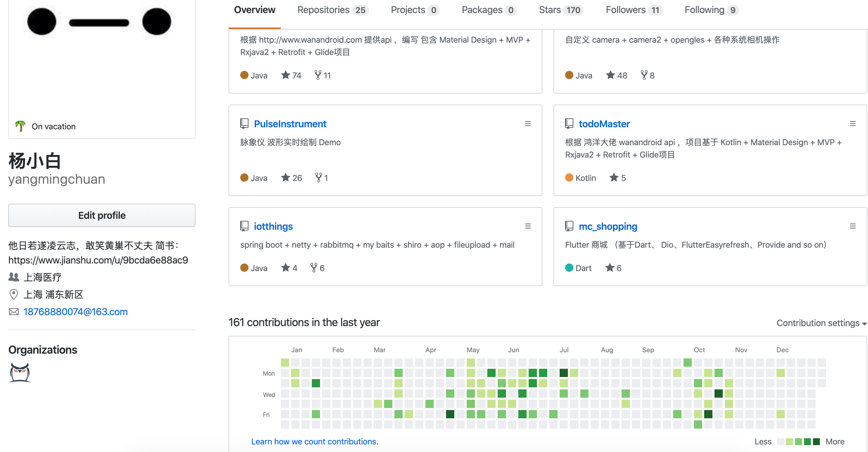Click the iotthings card reorder handle
This screenshot has height=452, width=868.
(528, 226)
